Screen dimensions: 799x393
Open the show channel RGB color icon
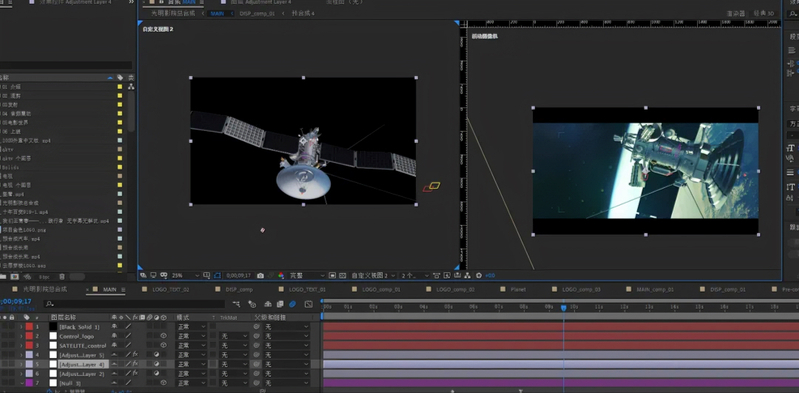(x=281, y=275)
